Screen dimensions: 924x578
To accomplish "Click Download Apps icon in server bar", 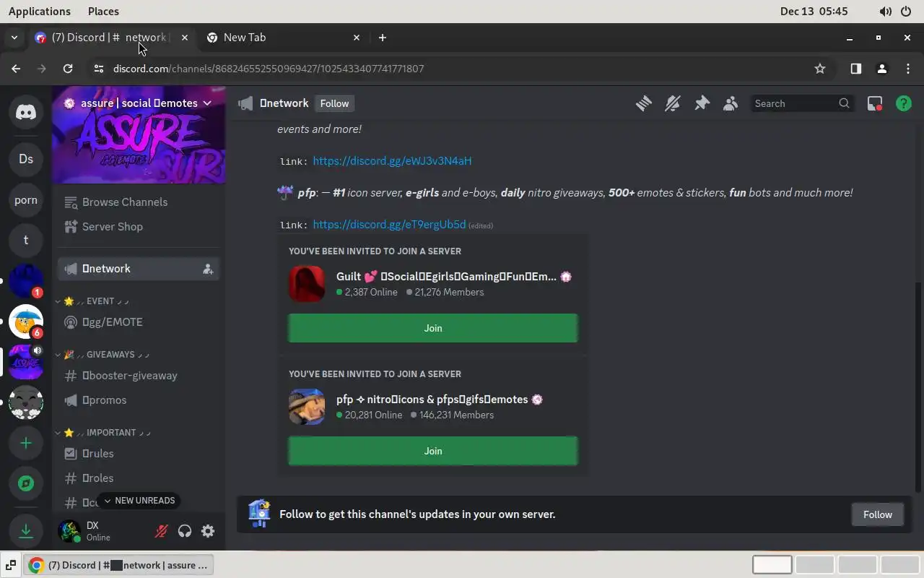I will (x=26, y=531).
